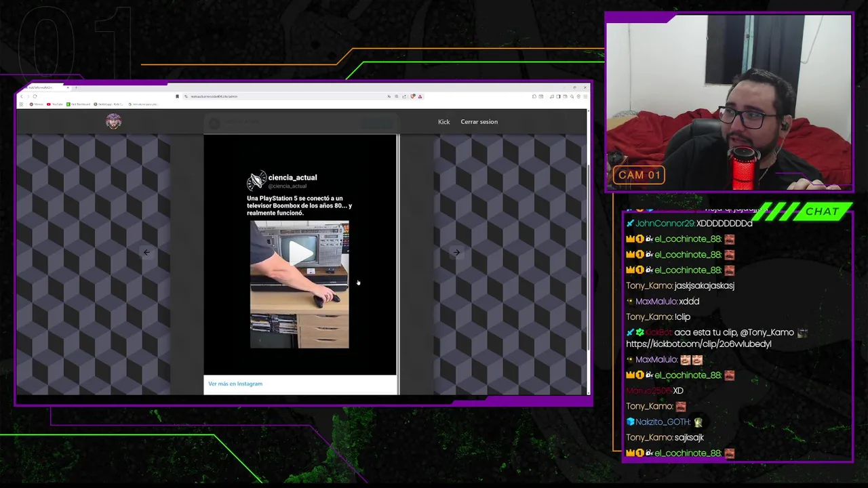Toggle the browser sidebar panel icon
Viewport: 868px width, 488px height.
(558, 96)
